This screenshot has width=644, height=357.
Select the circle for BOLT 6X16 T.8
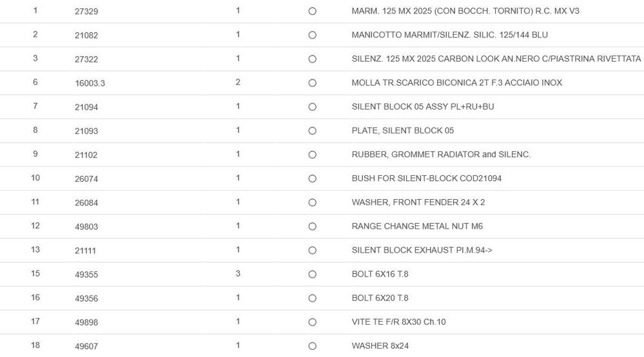click(x=312, y=275)
